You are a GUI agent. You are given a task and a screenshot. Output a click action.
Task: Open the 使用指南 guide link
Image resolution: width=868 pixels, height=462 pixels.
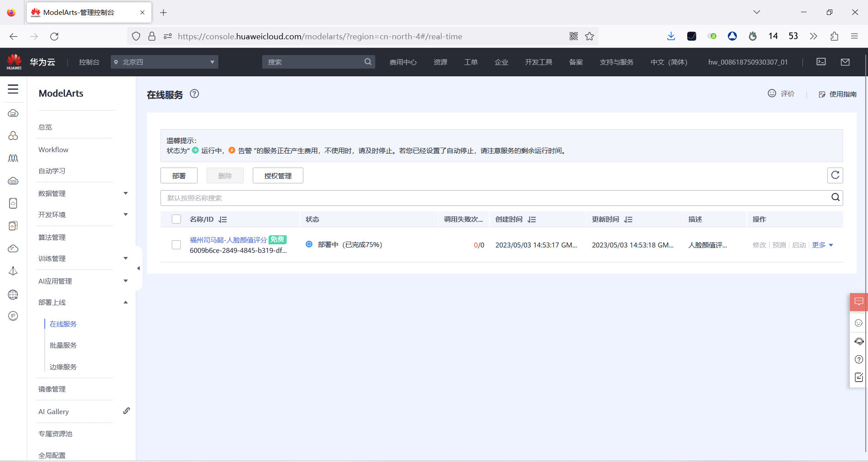(x=838, y=94)
